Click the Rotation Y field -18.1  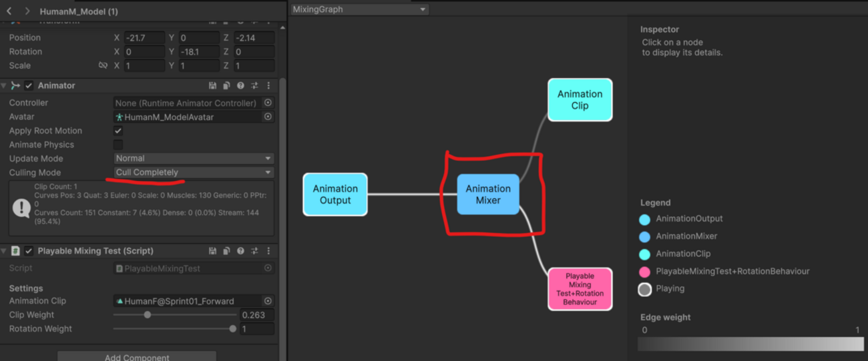(199, 52)
